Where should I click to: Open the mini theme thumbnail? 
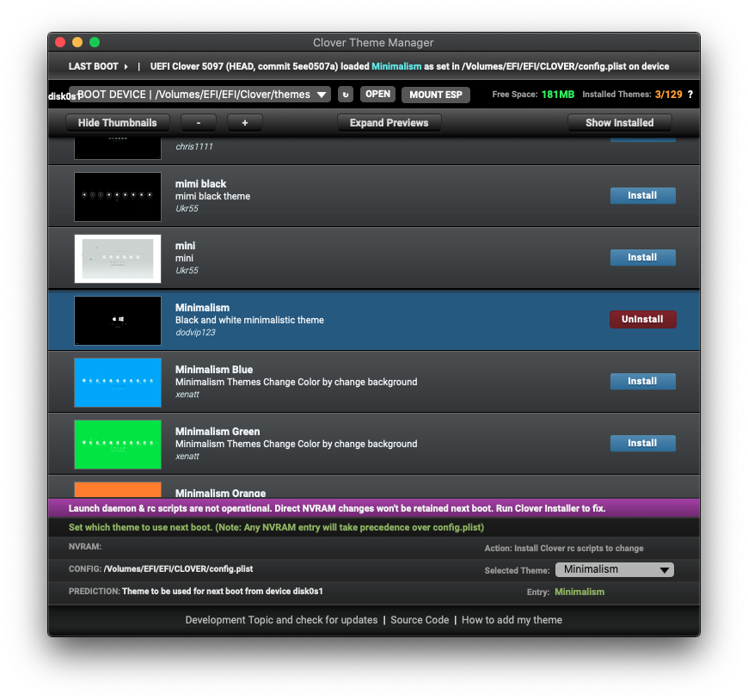tap(118, 259)
